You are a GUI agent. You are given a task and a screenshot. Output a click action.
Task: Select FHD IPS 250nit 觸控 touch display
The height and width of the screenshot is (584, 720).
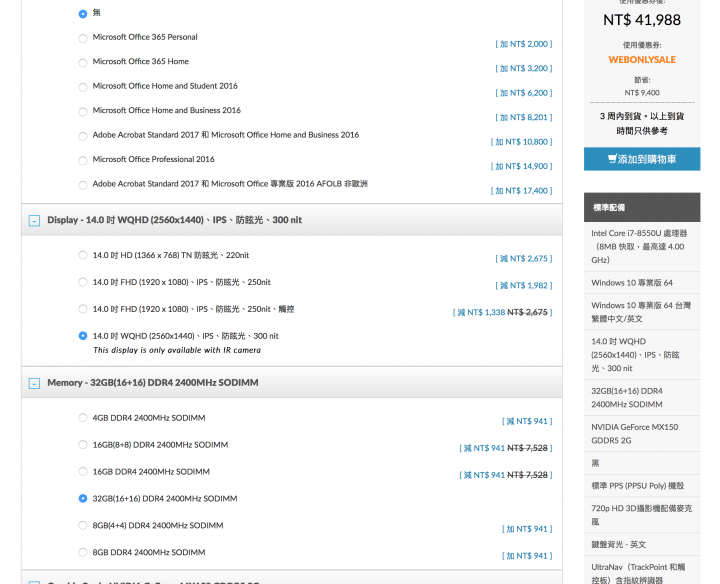[x=83, y=309]
